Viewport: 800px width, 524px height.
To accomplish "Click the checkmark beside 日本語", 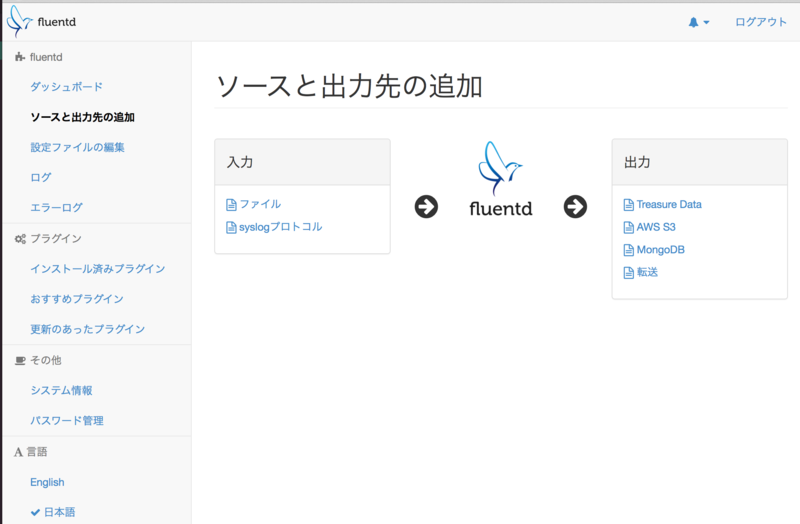I will pos(35,512).
